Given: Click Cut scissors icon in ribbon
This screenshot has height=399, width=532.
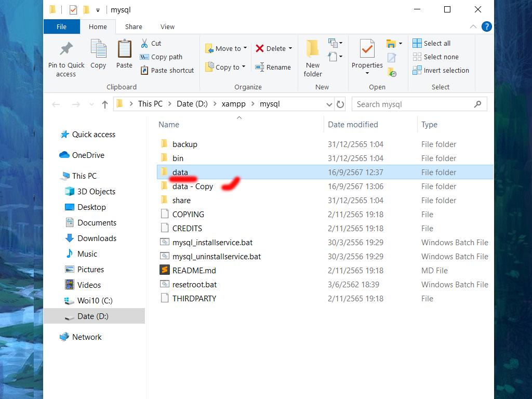Looking at the screenshot, I should coord(145,43).
